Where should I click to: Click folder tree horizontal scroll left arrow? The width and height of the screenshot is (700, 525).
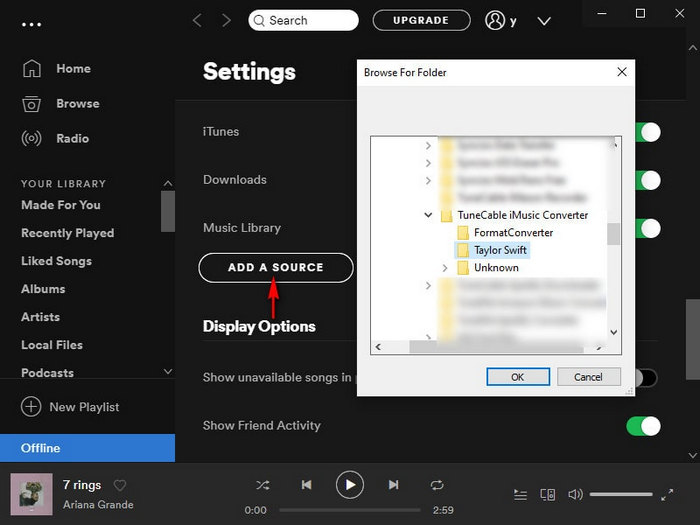point(378,347)
